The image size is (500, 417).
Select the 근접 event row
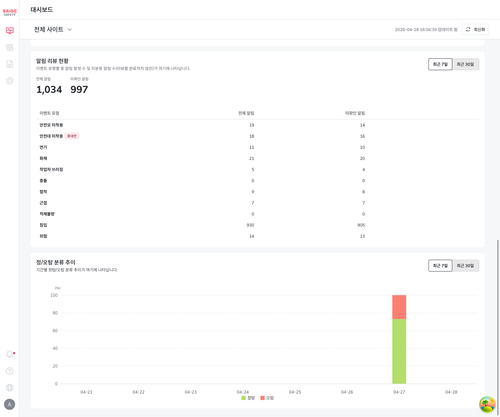point(257,203)
